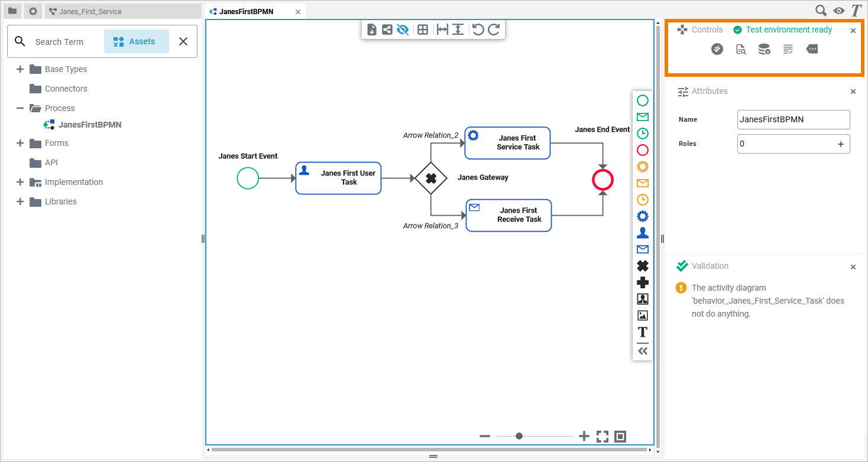The image size is (868, 462).
Task: Click the square-in-square icon beside the fit-to-screen icon
Action: tap(620, 437)
